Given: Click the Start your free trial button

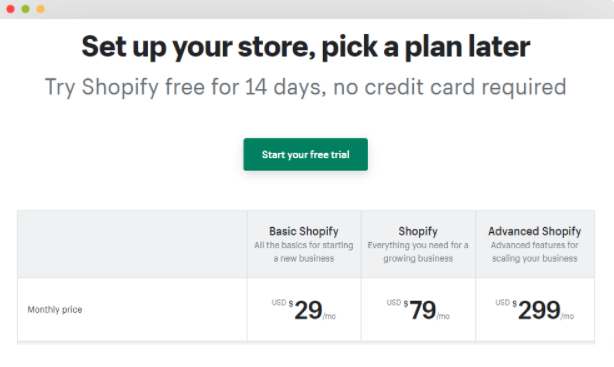Looking at the screenshot, I should click(x=305, y=154).
